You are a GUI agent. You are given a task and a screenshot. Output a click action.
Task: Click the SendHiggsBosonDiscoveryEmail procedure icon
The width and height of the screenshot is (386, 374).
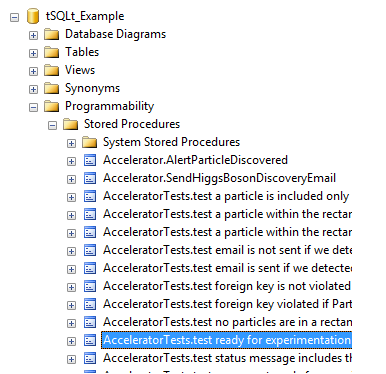[x=90, y=178]
